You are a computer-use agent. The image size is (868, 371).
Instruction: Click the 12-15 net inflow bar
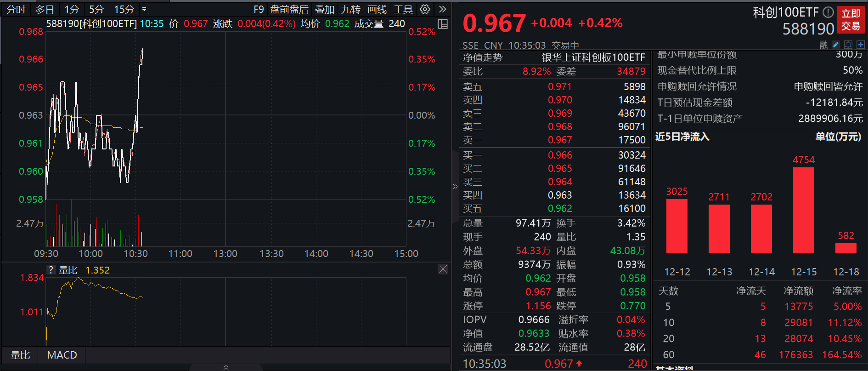[x=804, y=210]
